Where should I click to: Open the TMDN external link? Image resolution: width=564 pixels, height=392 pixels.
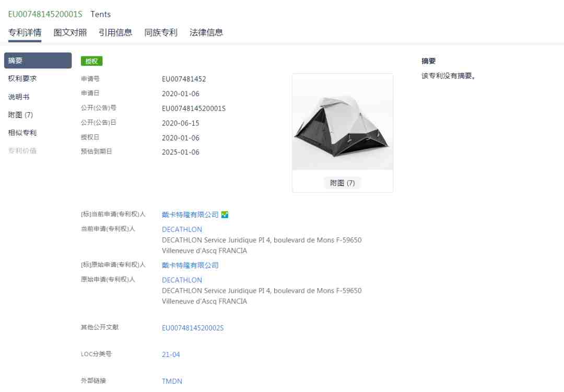point(172,381)
